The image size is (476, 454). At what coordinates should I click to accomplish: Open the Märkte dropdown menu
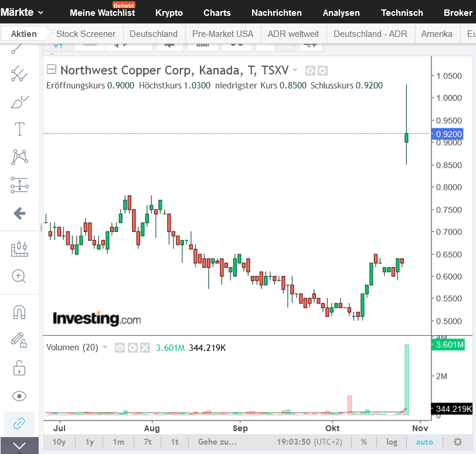coord(22,12)
